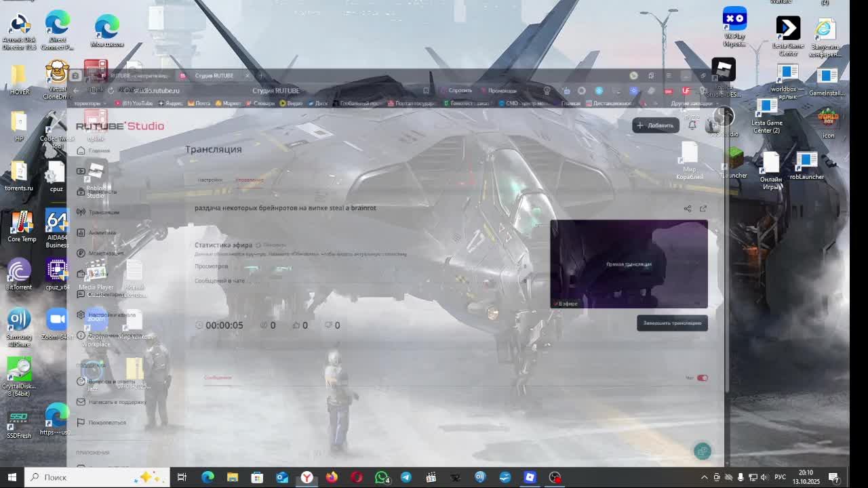
Task: Open Настройки канала in the sidebar
Action: tap(106, 314)
